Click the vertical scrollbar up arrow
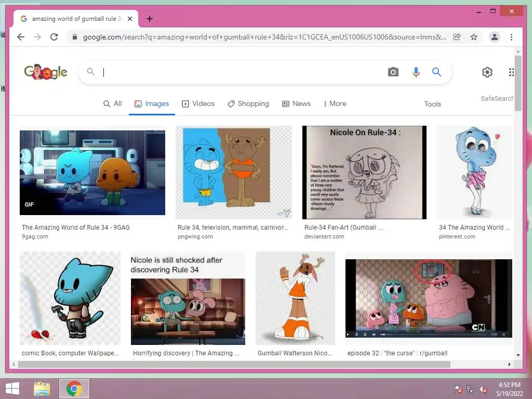Viewport: 532px width, 399px height. pos(518,51)
